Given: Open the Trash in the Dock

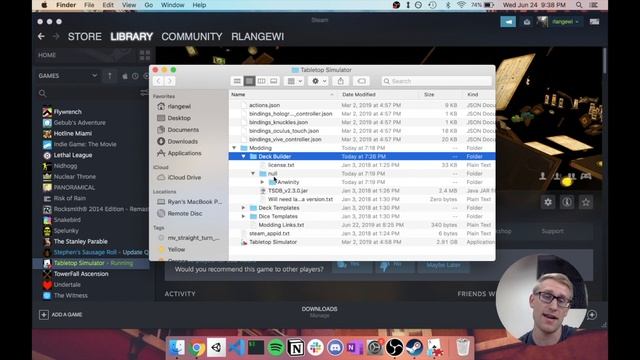Looking at the screenshot, I should pos(463,348).
